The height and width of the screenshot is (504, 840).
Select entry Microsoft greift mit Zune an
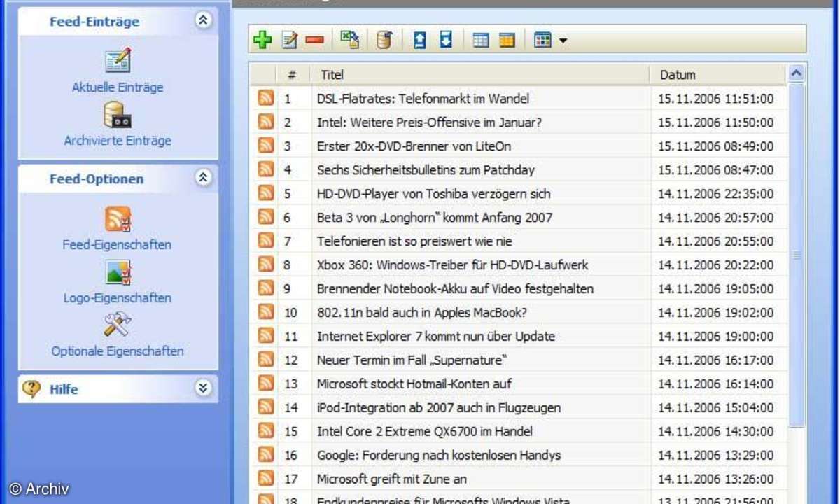(x=391, y=479)
